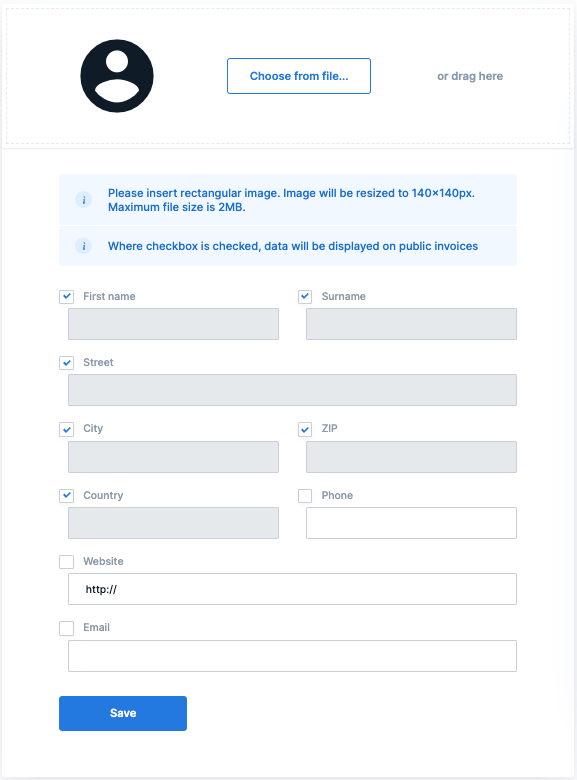This screenshot has width=577, height=780.
Task: Click the 'or drag here' drop area text
Action: (x=470, y=76)
